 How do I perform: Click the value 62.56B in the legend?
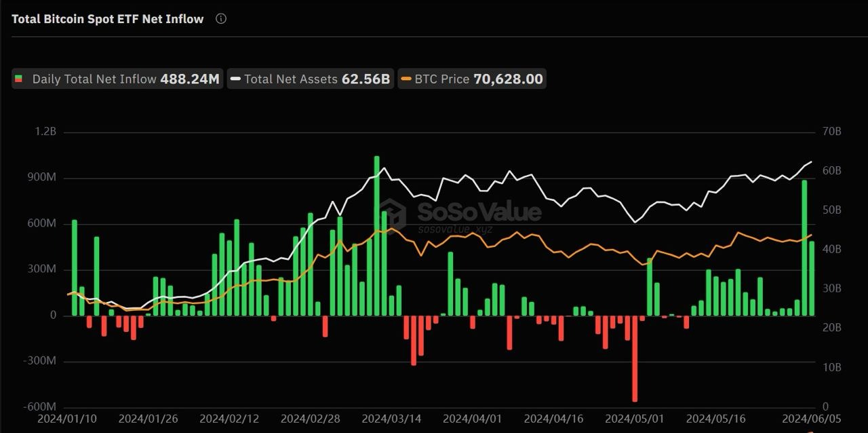[366, 79]
